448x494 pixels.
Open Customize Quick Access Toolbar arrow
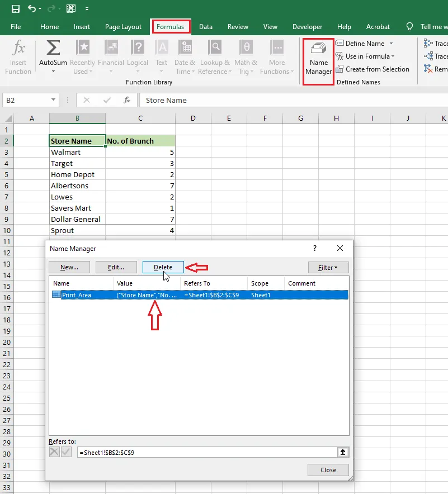pos(87,9)
